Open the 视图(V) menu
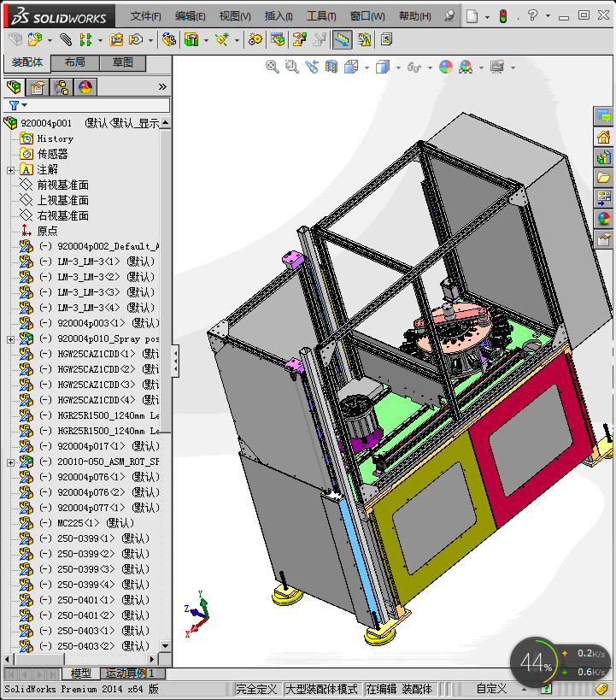616x700 pixels. point(235,16)
